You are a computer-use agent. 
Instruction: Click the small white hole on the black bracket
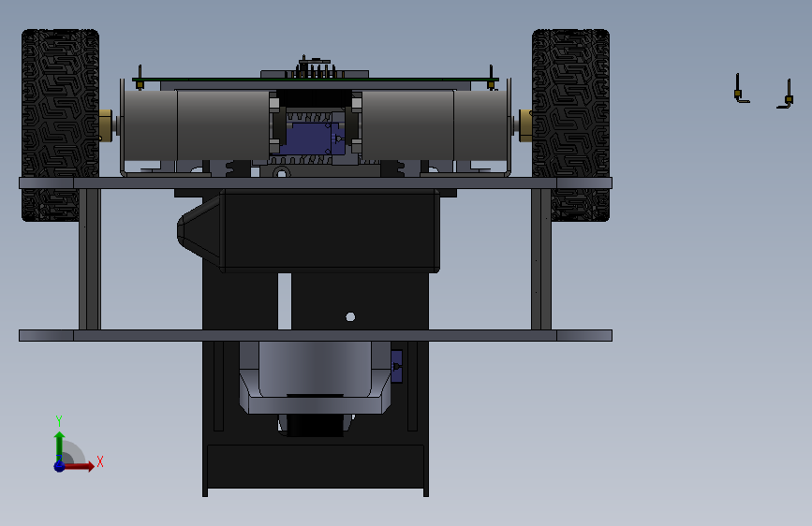coord(350,317)
